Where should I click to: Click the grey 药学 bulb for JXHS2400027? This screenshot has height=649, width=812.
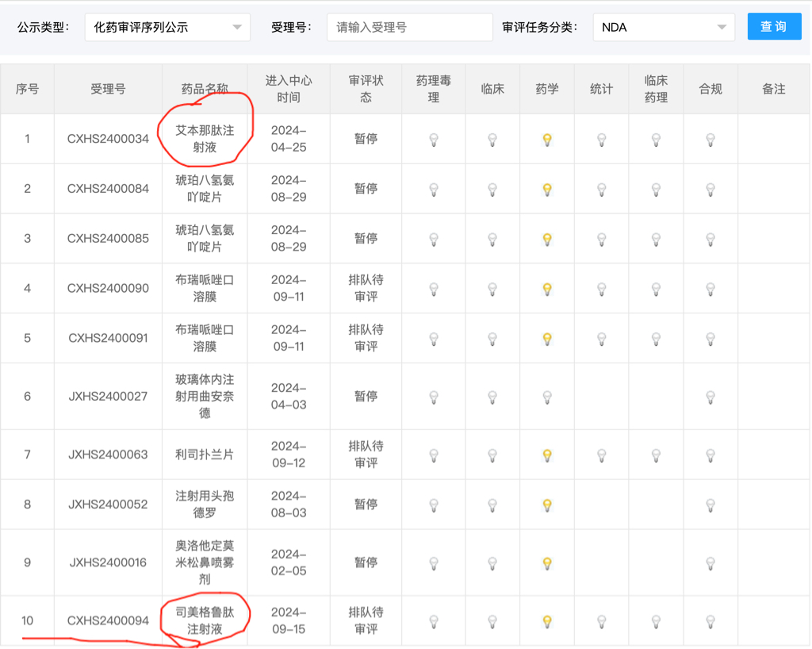click(x=547, y=397)
